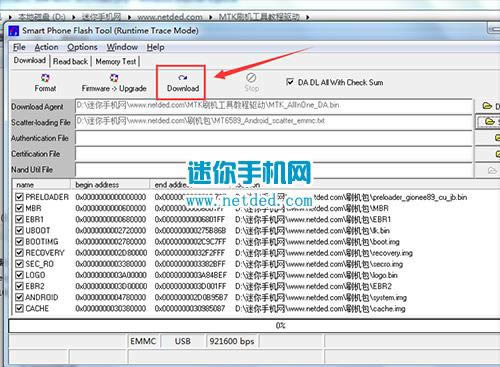Click the Authentication File field

[x=274, y=138]
